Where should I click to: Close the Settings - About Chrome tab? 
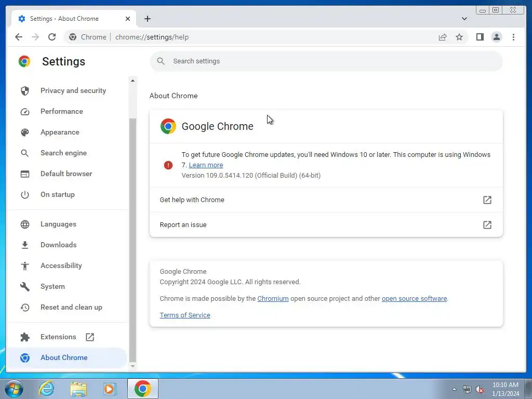click(x=128, y=19)
